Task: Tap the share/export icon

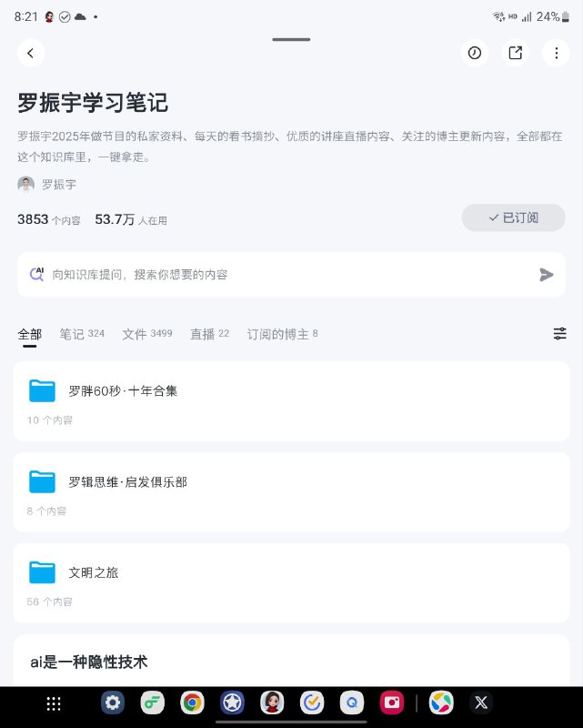Action: point(515,53)
